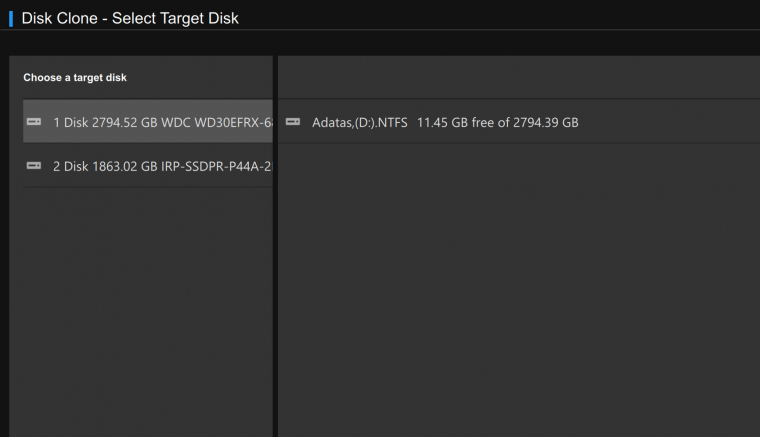Click the partition icon next to Adatas
Screen dimensions: 760x437
(x=293, y=122)
